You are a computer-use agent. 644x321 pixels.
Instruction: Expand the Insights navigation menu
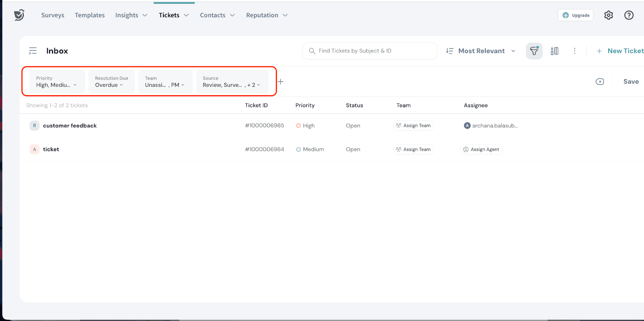131,15
